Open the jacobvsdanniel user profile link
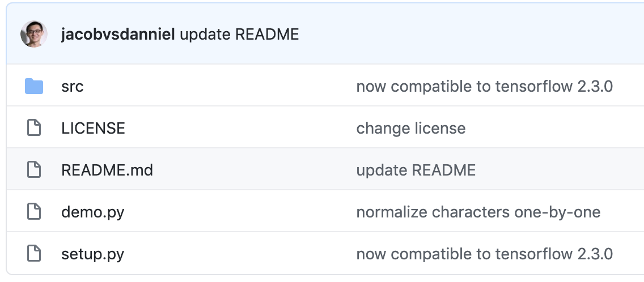The width and height of the screenshot is (644, 282). 117,35
